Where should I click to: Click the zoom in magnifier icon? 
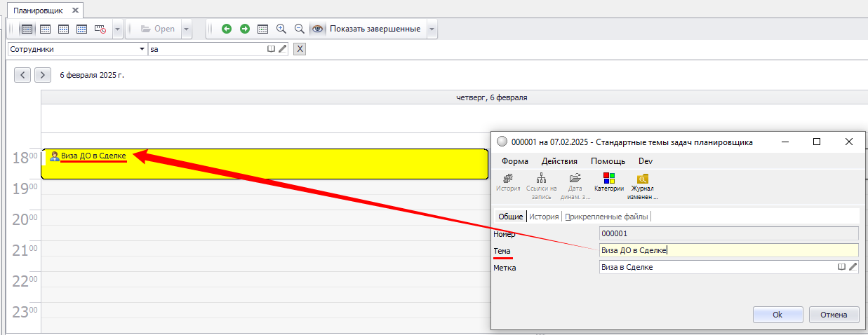pos(281,29)
